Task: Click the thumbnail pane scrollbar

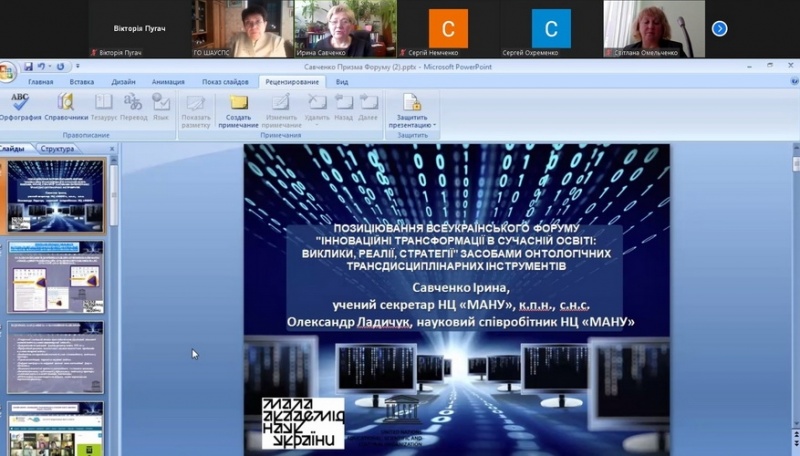Action: [114, 194]
